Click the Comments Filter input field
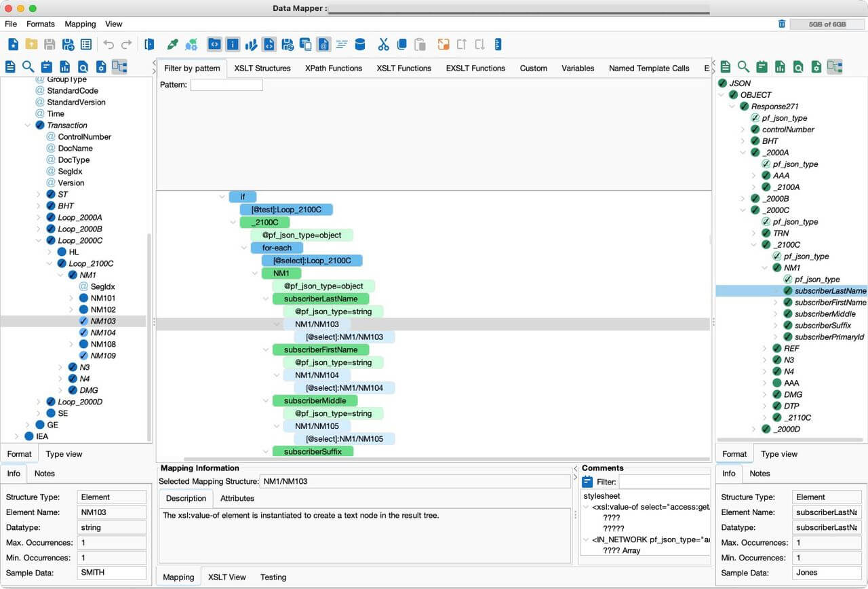 (x=665, y=482)
